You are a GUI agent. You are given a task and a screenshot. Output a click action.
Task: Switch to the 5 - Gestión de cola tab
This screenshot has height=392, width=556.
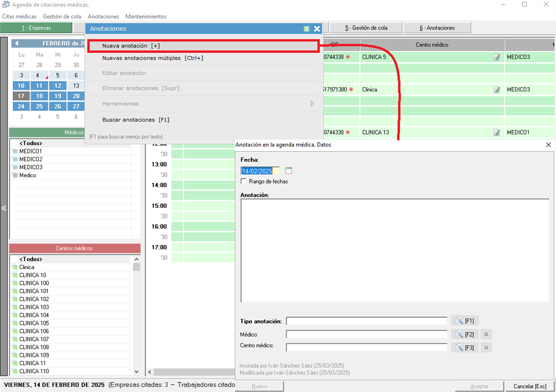[365, 28]
